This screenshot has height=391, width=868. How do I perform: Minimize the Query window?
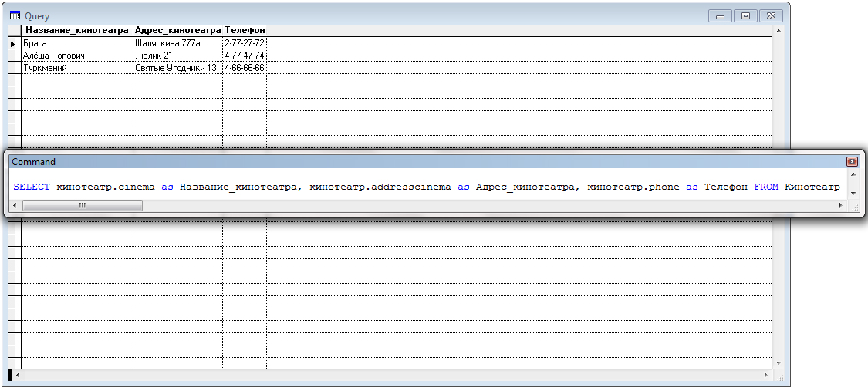(720, 16)
